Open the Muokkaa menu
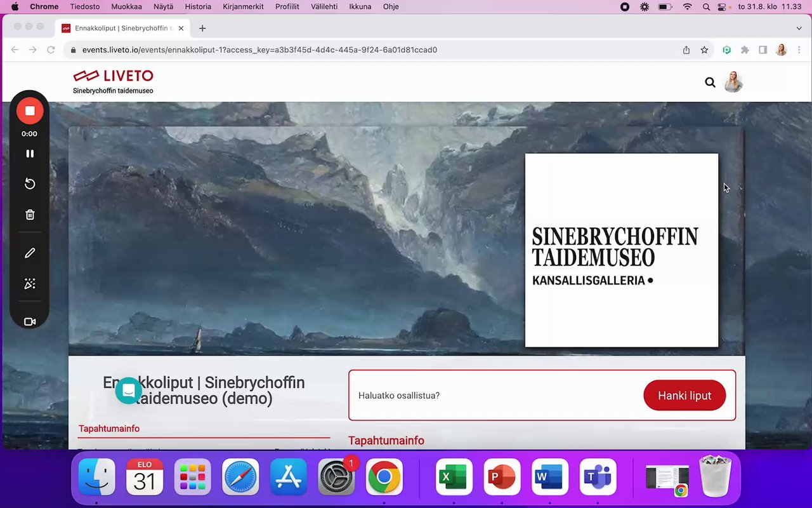Image resolution: width=812 pixels, height=508 pixels. pyautogui.click(x=126, y=6)
